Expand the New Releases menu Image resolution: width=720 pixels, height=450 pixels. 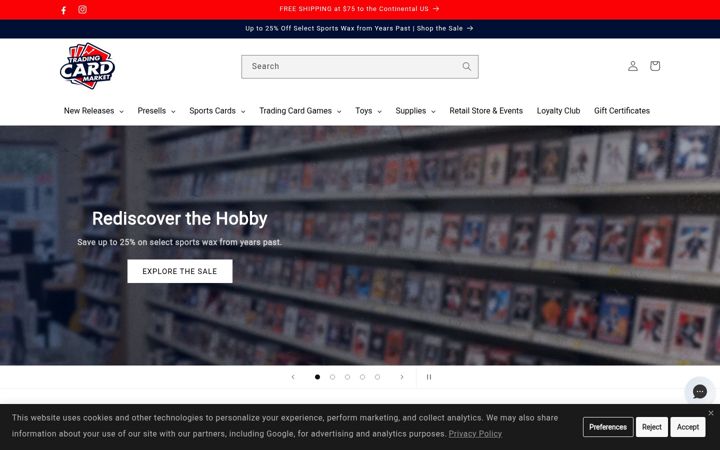94,111
